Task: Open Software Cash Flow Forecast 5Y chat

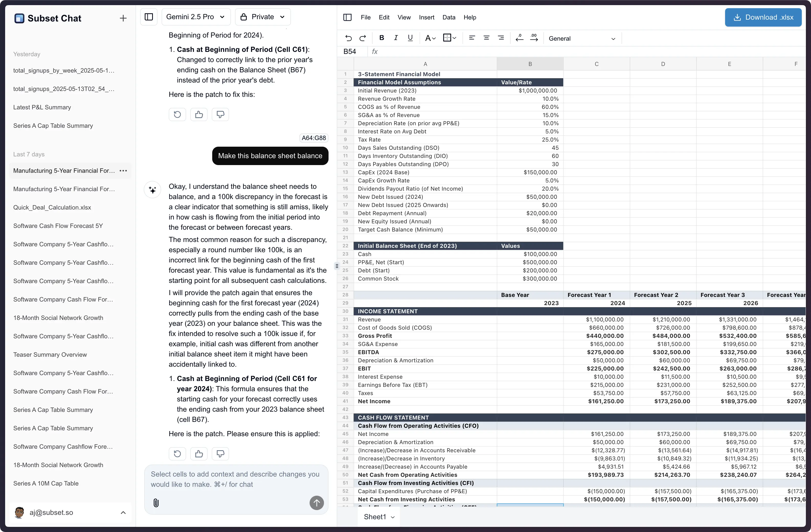Action: coord(58,226)
